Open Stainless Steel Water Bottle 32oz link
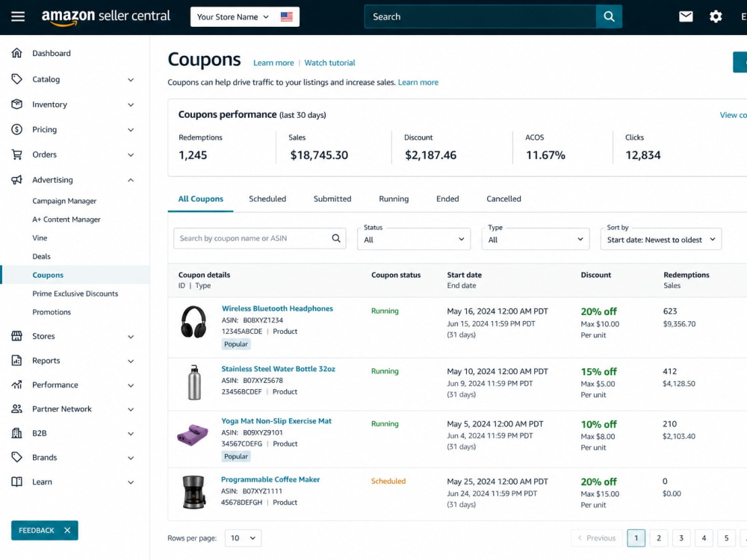Image resolution: width=747 pixels, height=560 pixels. pyautogui.click(x=278, y=369)
